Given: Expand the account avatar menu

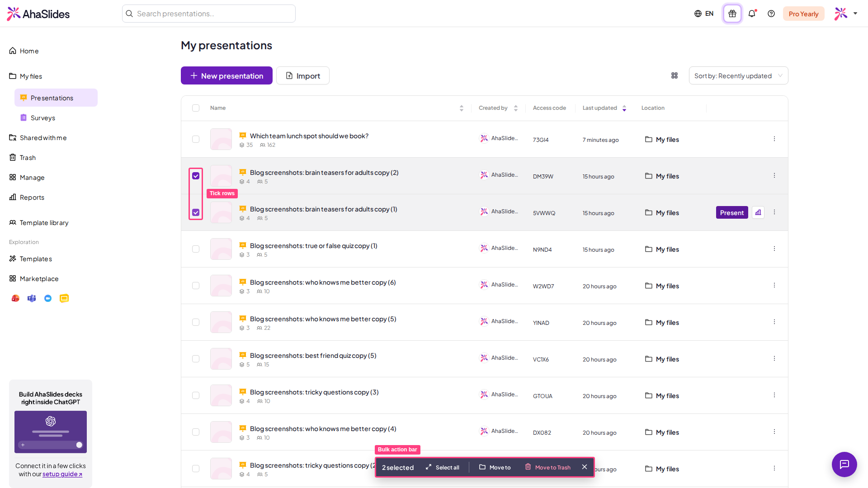Looking at the screenshot, I should [846, 14].
